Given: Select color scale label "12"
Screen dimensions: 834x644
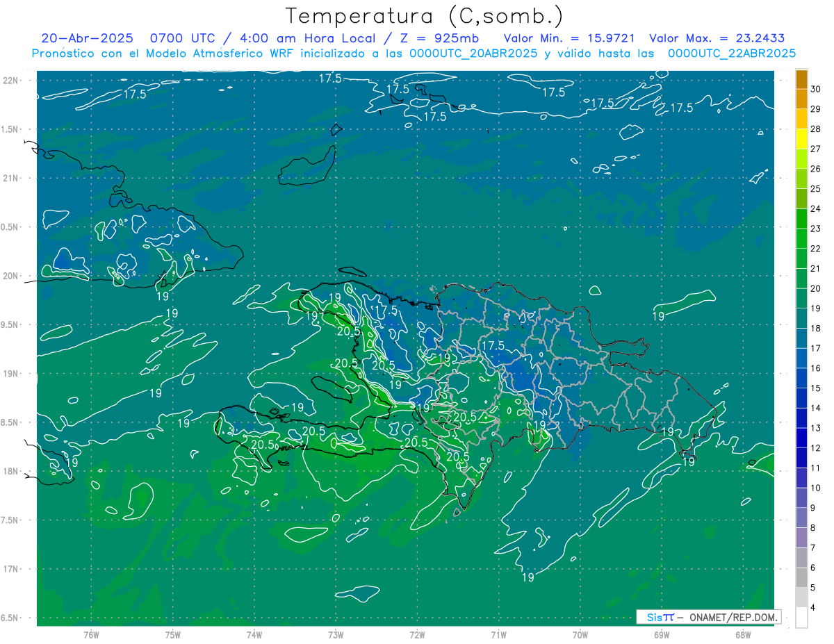Looking at the screenshot, I should coord(816,448).
